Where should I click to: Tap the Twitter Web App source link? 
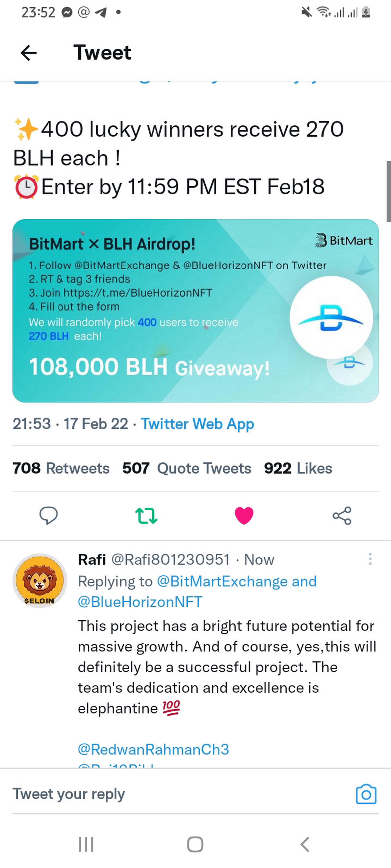pyautogui.click(x=197, y=424)
